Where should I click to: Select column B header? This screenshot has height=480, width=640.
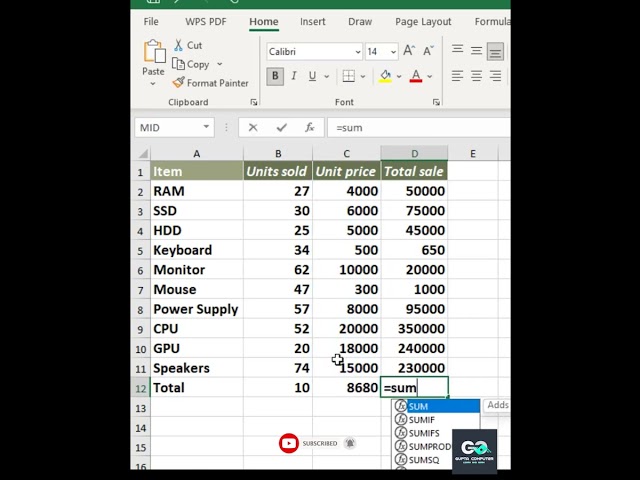[278, 154]
